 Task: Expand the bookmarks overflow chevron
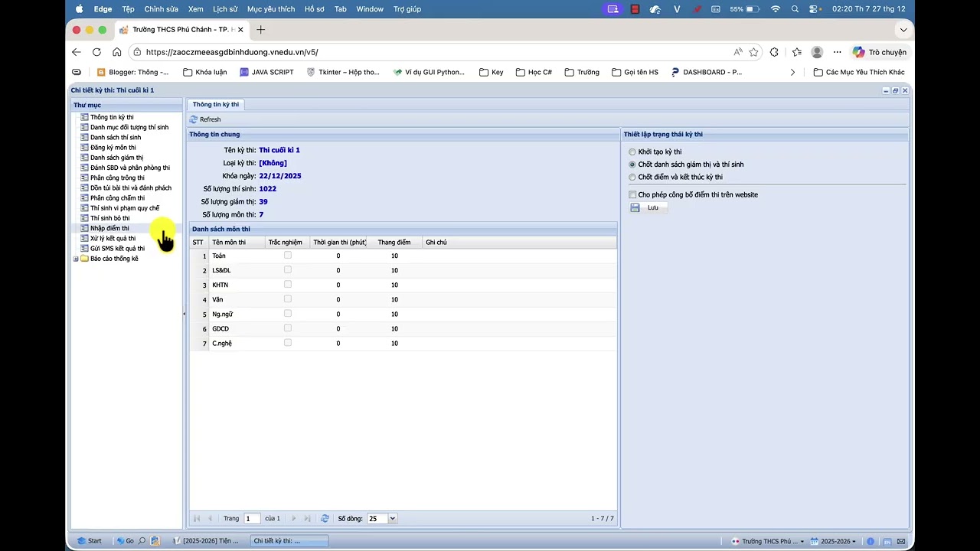(792, 72)
